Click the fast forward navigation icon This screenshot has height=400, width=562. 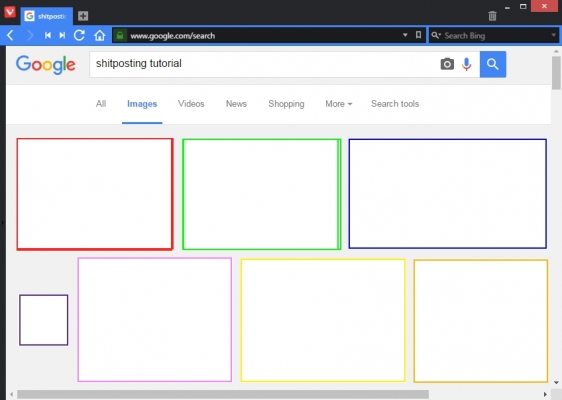pyautogui.click(x=62, y=35)
